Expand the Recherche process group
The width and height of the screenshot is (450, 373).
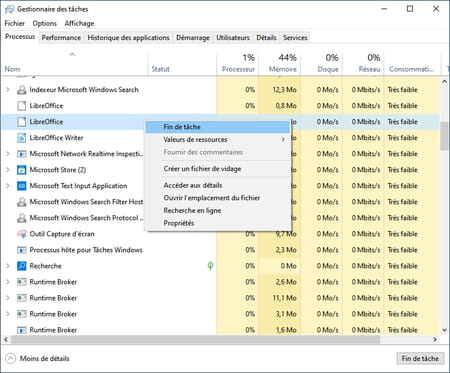pos(8,266)
